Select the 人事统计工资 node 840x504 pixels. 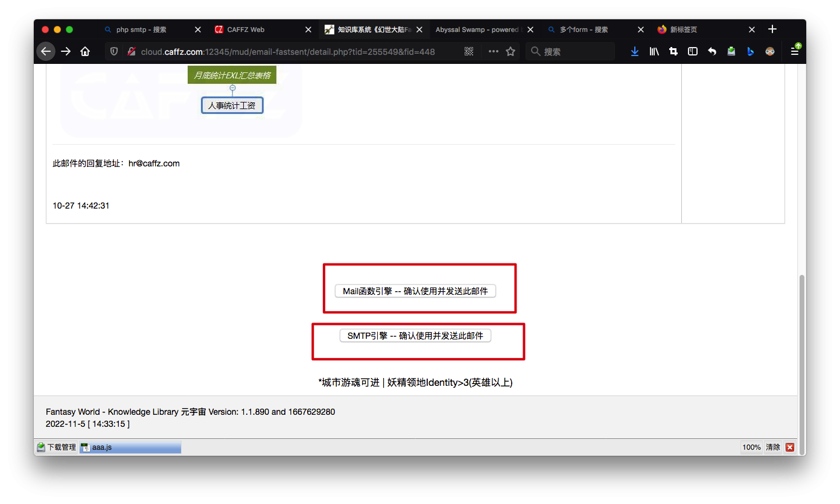click(x=232, y=105)
